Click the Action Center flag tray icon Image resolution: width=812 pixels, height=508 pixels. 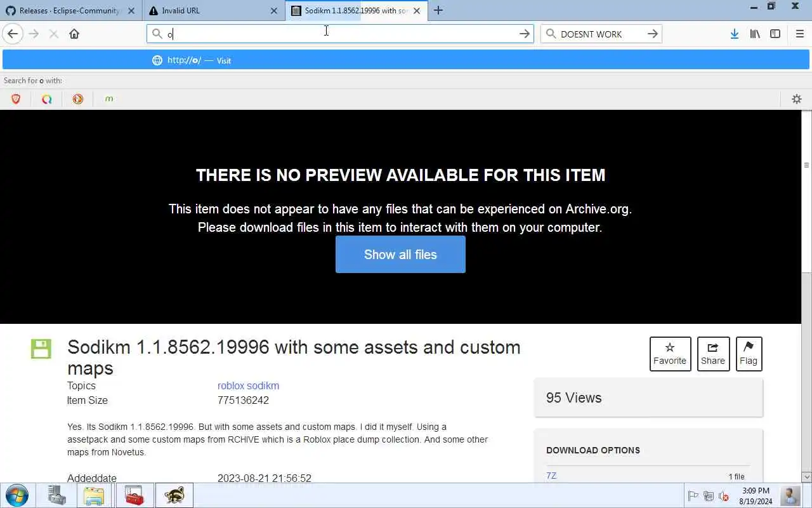693,497
